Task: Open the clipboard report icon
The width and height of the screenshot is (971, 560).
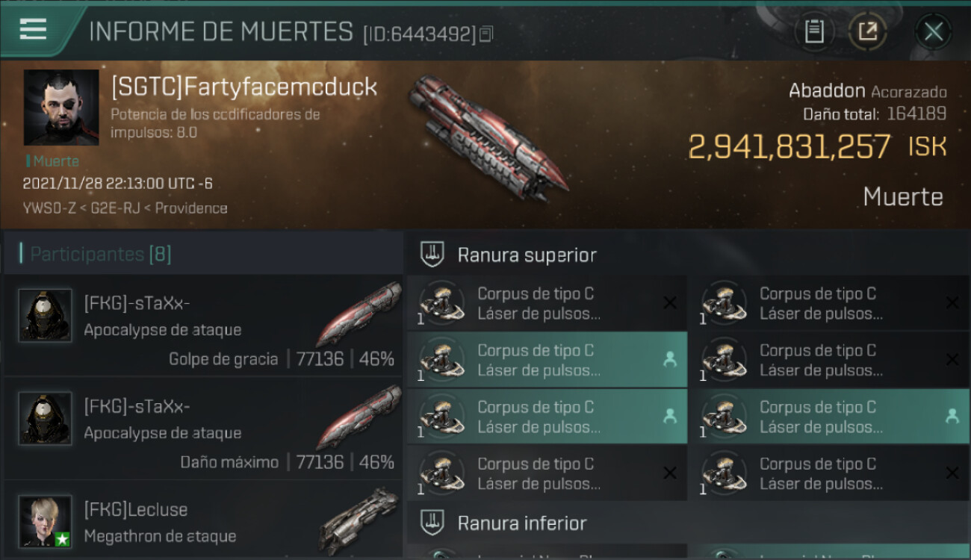Action: click(813, 31)
